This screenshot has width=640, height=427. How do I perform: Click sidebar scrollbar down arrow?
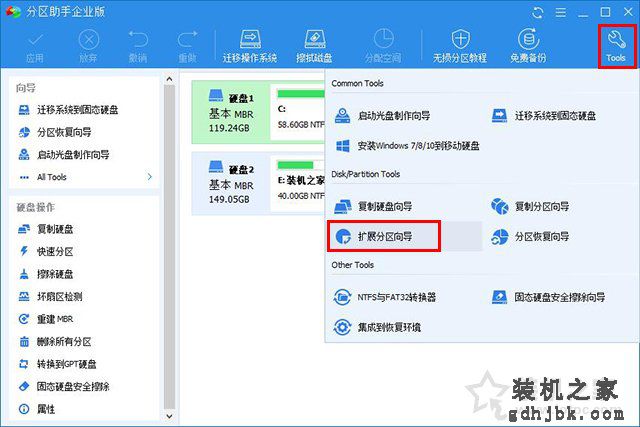coord(169,416)
